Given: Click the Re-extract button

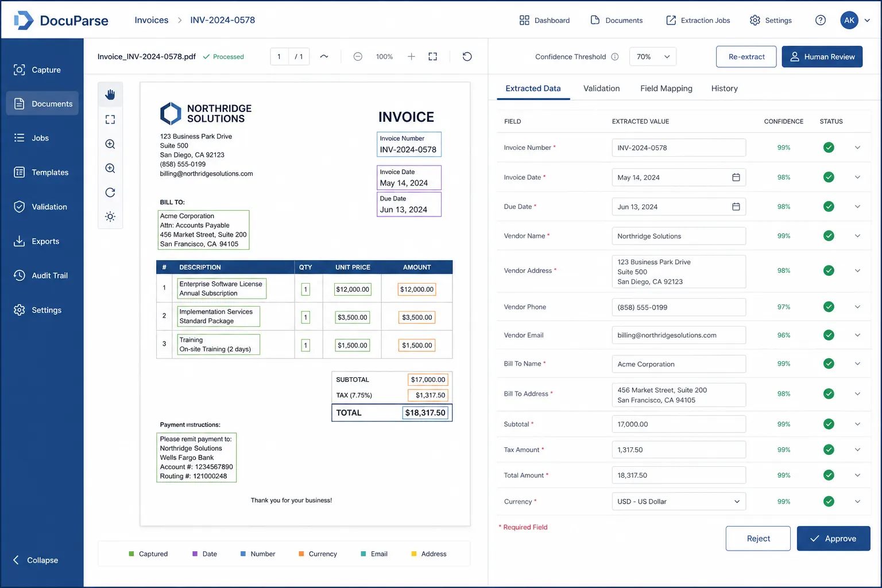Looking at the screenshot, I should point(746,57).
